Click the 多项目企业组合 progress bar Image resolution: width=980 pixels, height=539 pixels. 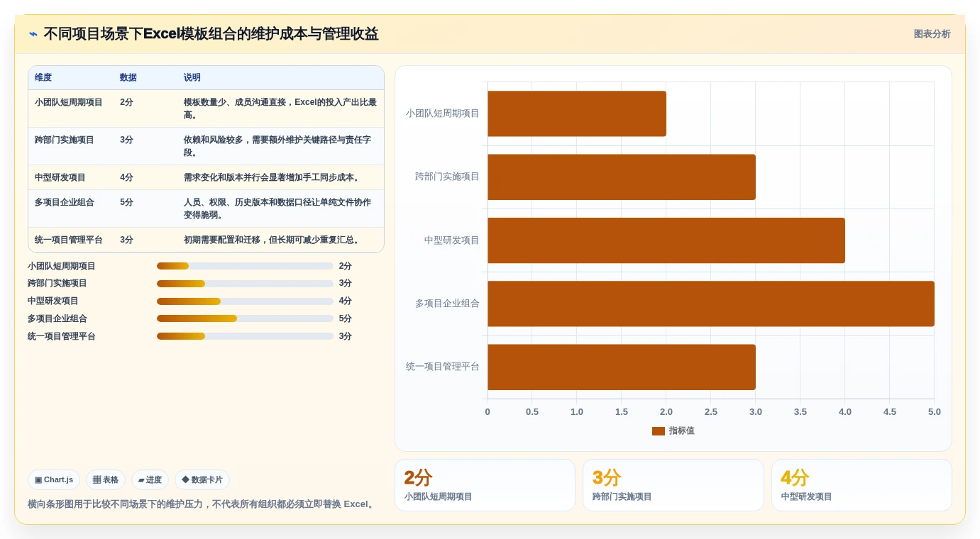(245, 318)
